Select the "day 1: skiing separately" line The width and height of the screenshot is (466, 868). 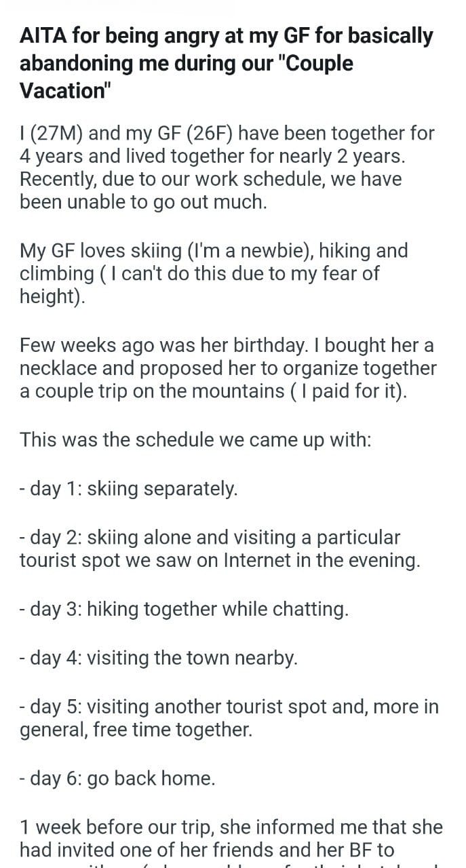(x=129, y=488)
